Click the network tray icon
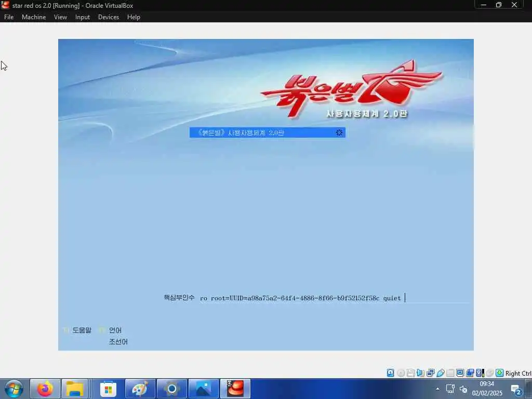Image resolution: width=532 pixels, height=399 pixels. point(450,389)
